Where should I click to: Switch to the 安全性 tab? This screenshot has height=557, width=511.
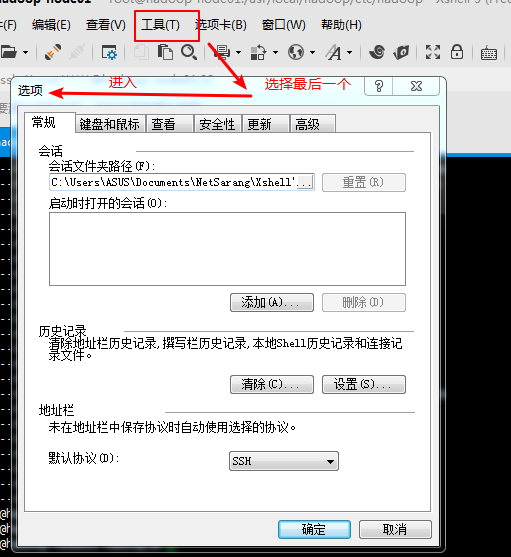pyautogui.click(x=218, y=124)
